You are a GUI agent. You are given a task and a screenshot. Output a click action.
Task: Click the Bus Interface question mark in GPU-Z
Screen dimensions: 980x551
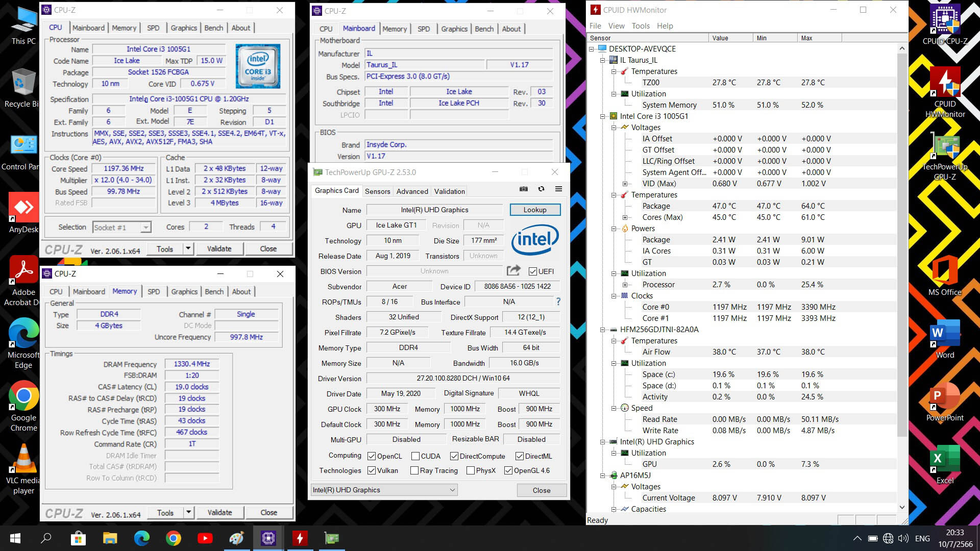click(x=558, y=302)
